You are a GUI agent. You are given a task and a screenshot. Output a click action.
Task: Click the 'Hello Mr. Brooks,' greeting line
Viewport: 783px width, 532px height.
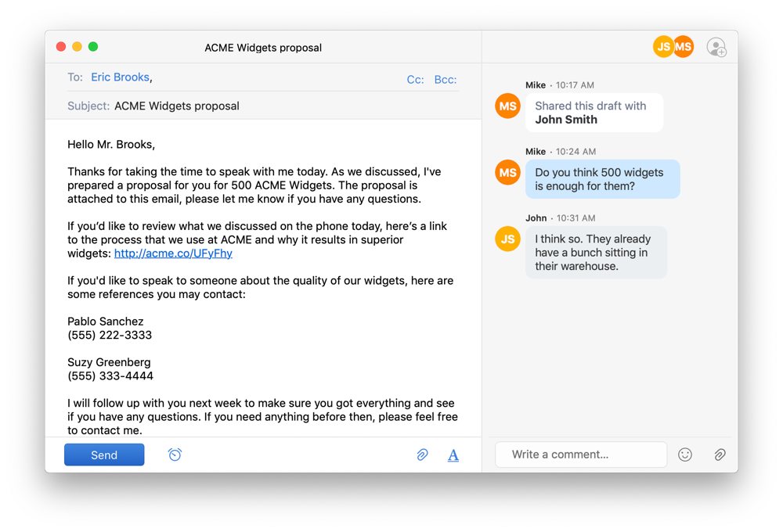pos(111,145)
